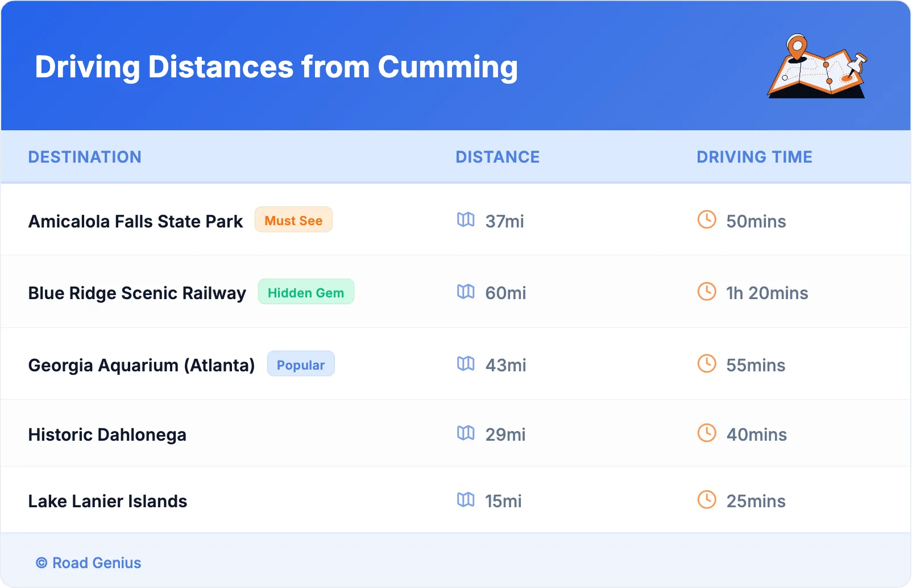This screenshot has width=912, height=588.
Task: Click the map icon beside 60mi
Action: [466, 292]
